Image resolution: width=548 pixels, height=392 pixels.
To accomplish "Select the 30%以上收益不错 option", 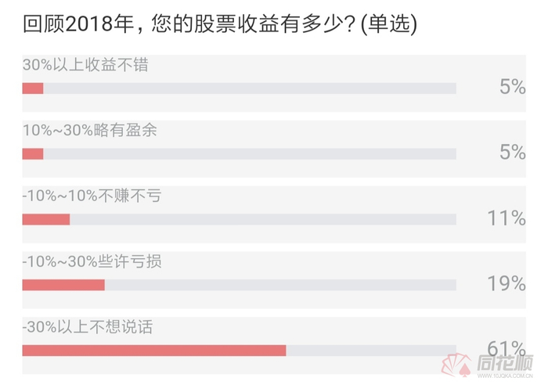I will pos(274,83).
